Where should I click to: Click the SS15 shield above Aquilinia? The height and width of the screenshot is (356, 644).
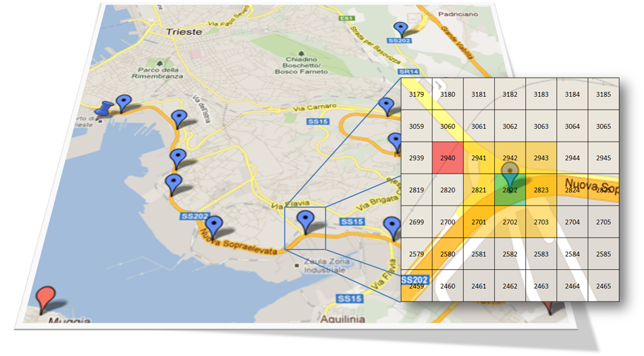(x=350, y=298)
